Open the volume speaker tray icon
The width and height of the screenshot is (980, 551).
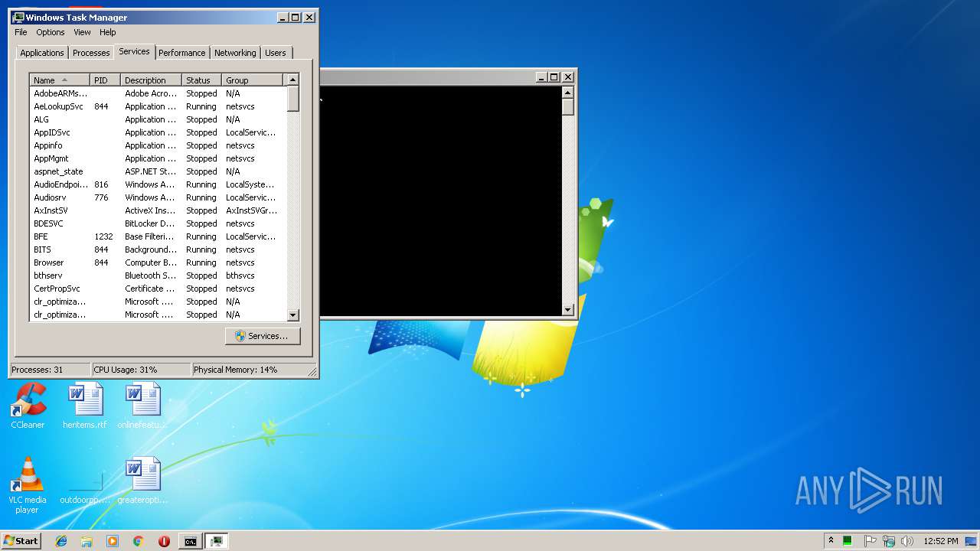pyautogui.click(x=907, y=541)
